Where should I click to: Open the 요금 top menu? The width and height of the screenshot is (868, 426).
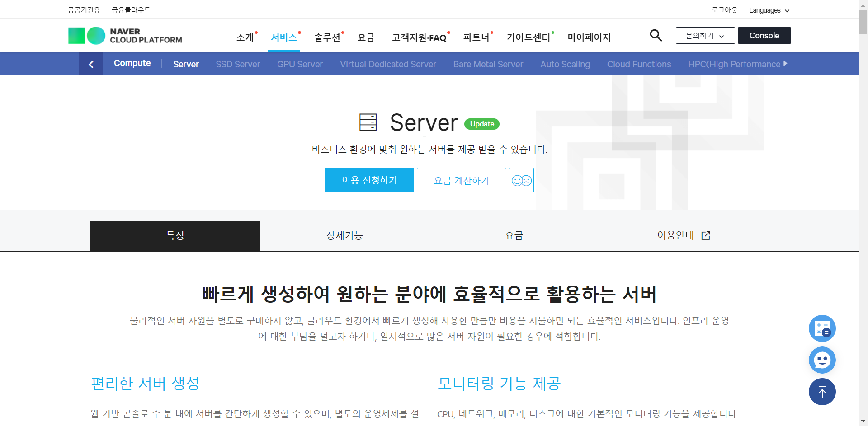366,37
